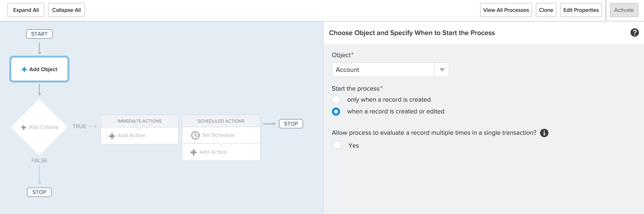Click the clock icon for Set Schedule

coord(195,135)
